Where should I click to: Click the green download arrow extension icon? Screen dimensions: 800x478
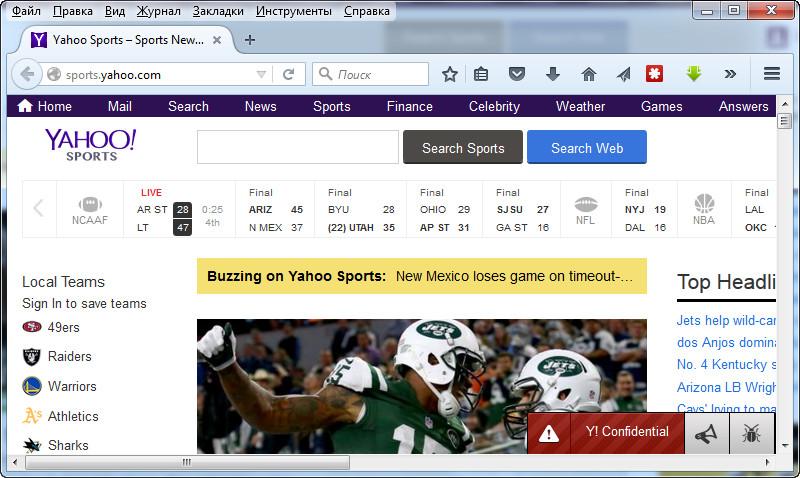tap(693, 74)
